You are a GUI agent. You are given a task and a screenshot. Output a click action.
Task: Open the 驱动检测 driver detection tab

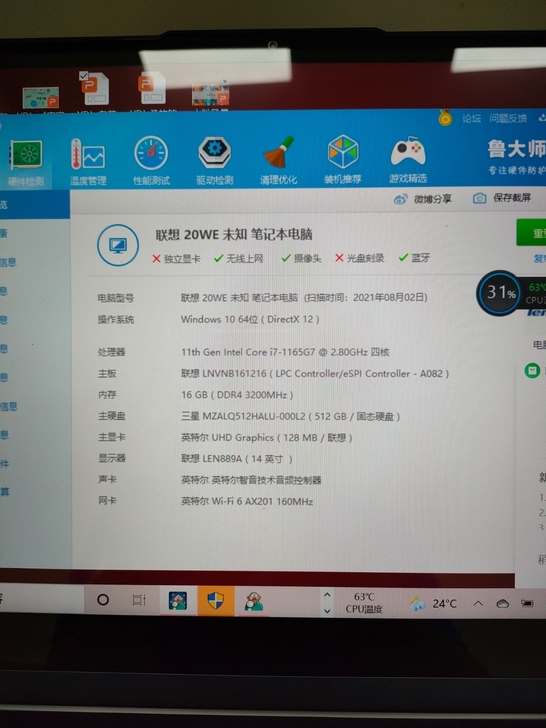click(214, 161)
